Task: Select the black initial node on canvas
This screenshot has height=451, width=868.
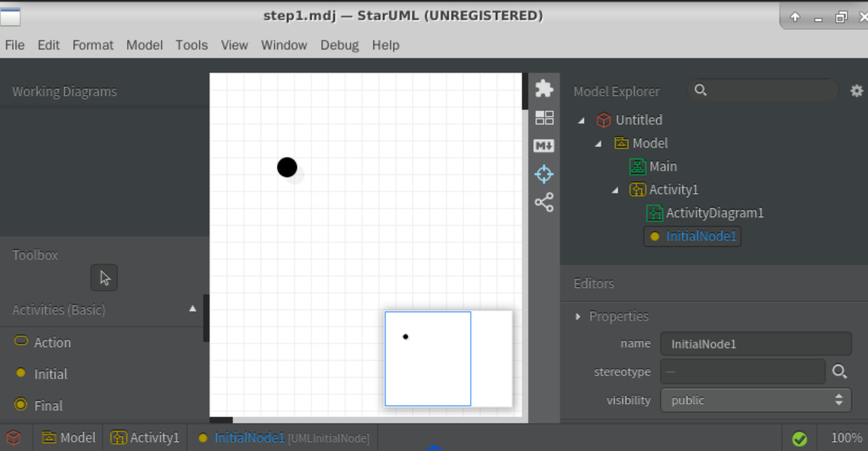Action: coord(287,167)
